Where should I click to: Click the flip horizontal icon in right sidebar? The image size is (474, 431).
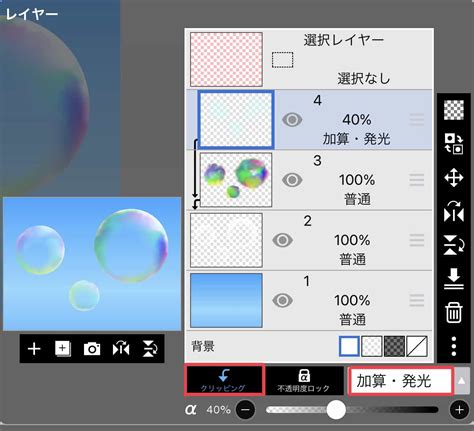[454, 211]
